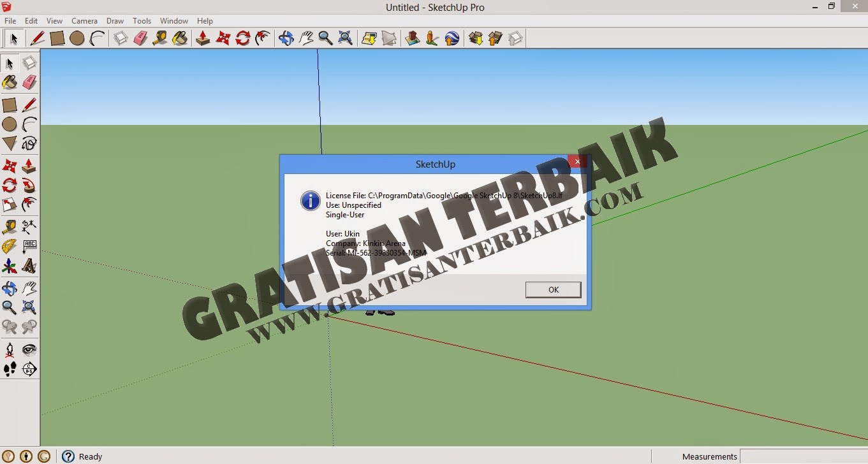Choose the Rectangle tool in the top toolbar

point(57,39)
